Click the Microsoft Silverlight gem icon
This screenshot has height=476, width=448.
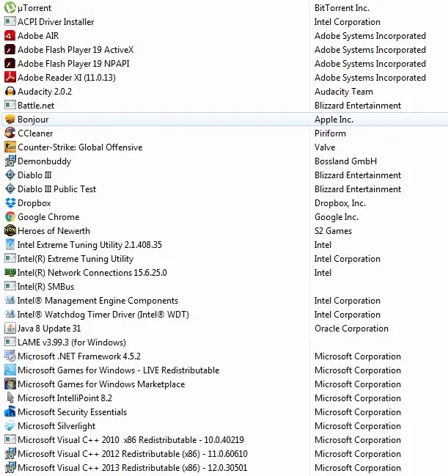[x=10, y=426]
